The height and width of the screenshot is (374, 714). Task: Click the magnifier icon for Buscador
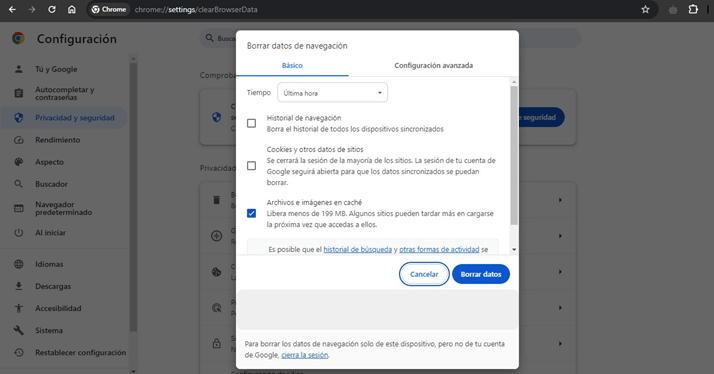tap(19, 184)
